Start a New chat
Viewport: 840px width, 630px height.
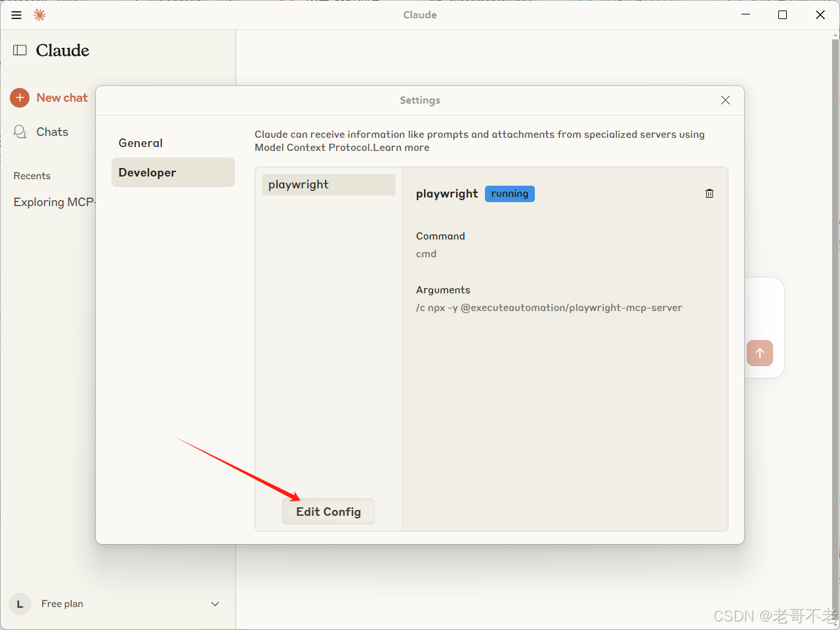[x=62, y=98]
